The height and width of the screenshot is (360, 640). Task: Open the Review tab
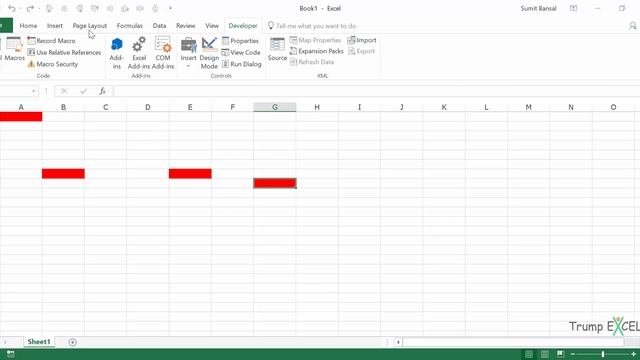(x=186, y=25)
